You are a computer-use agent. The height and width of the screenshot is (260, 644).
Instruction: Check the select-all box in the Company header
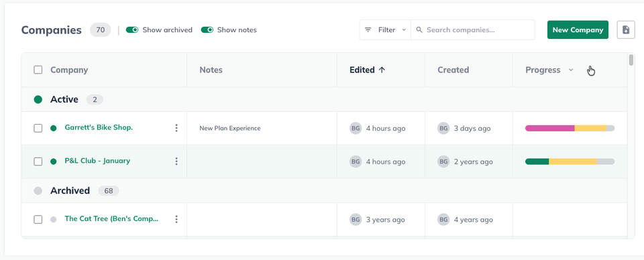38,70
